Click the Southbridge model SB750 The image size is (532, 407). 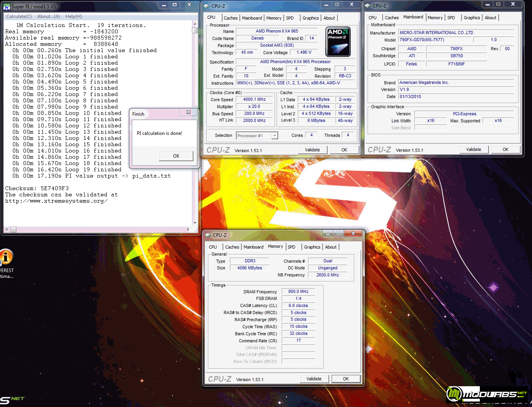pos(456,56)
